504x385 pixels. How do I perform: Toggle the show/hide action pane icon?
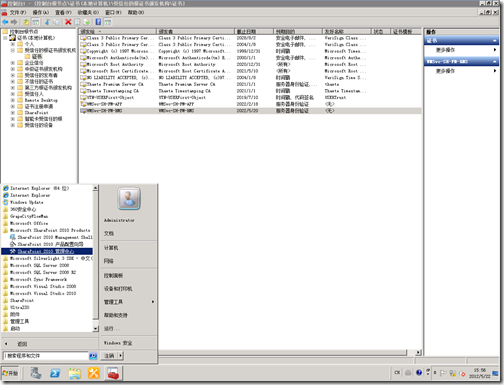pyautogui.click(x=107, y=22)
